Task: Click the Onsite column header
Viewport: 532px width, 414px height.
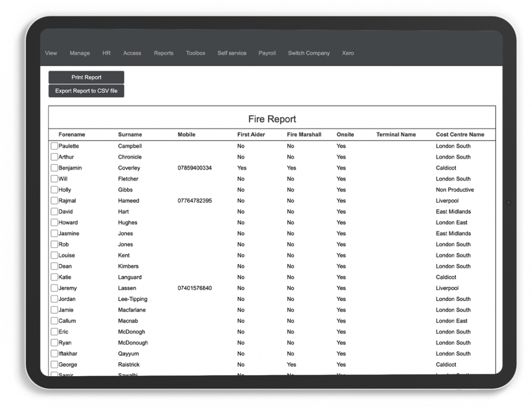Action: click(345, 135)
